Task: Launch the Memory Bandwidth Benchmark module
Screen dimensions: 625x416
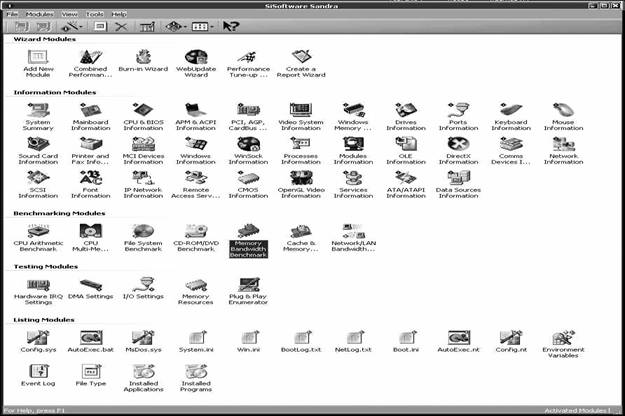Action: pyautogui.click(x=248, y=235)
